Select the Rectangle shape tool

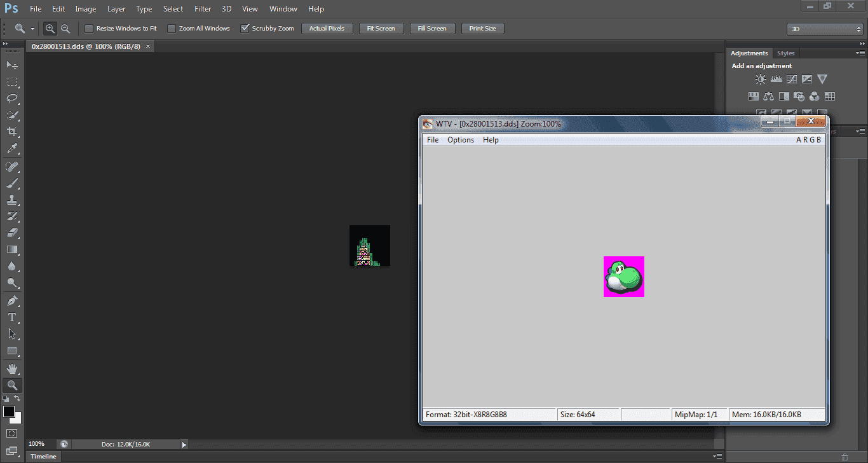[12, 350]
